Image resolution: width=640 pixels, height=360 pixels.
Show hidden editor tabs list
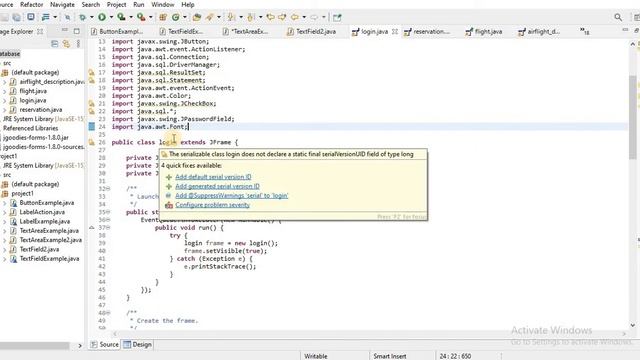pos(584,31)
